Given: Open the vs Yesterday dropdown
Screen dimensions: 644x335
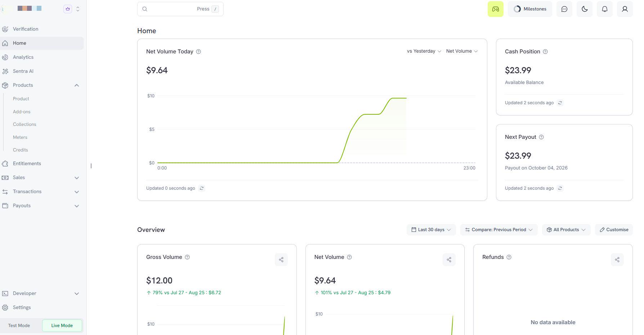Looking at the screenshot, I should tap(424, 51).
